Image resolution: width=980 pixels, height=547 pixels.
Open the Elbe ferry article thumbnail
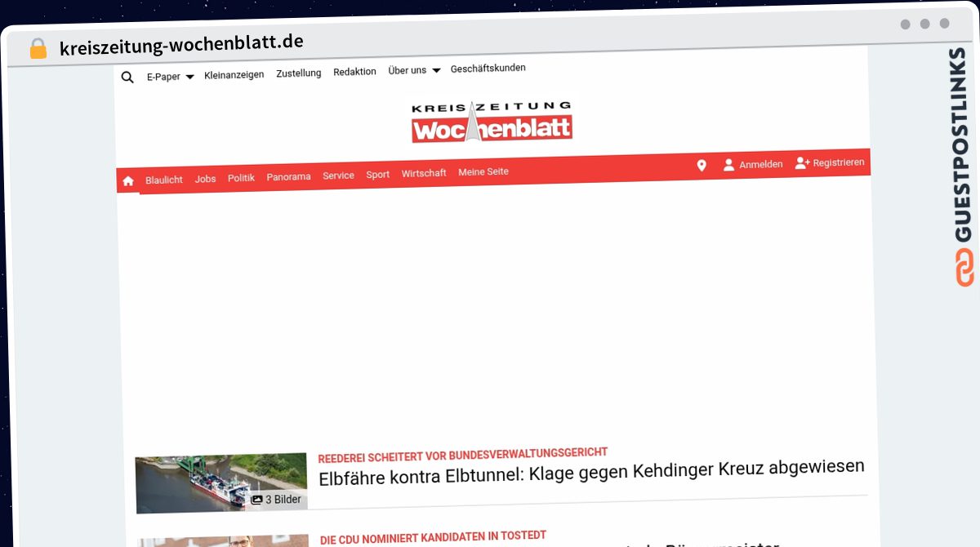pos(221,483)
